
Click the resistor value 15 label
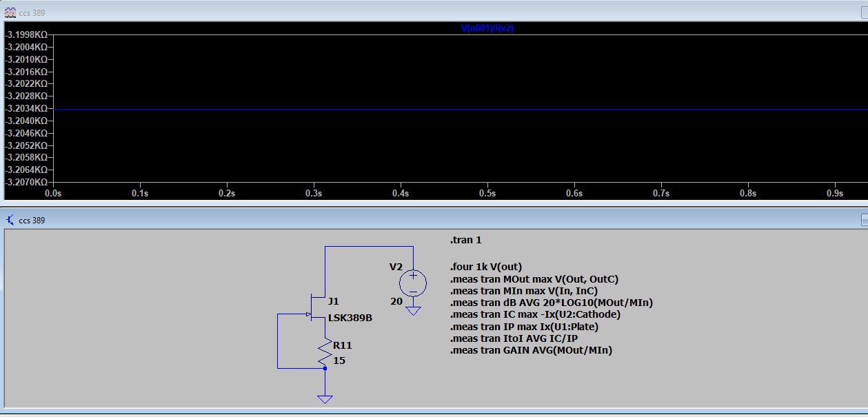[339, 360]
